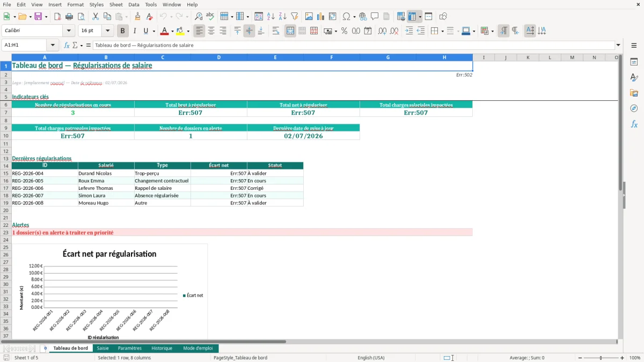Open the Format menu
The image size is (644, 362).
75,4
